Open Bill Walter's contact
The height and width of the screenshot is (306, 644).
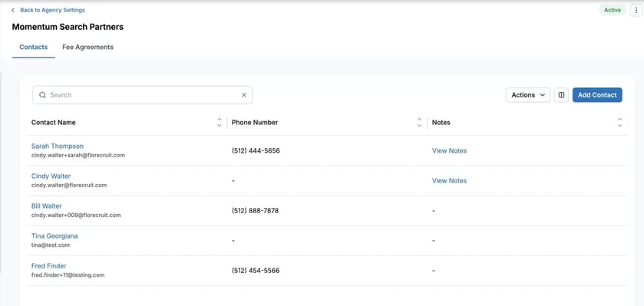pyautogui.click(x=46, y=206)
